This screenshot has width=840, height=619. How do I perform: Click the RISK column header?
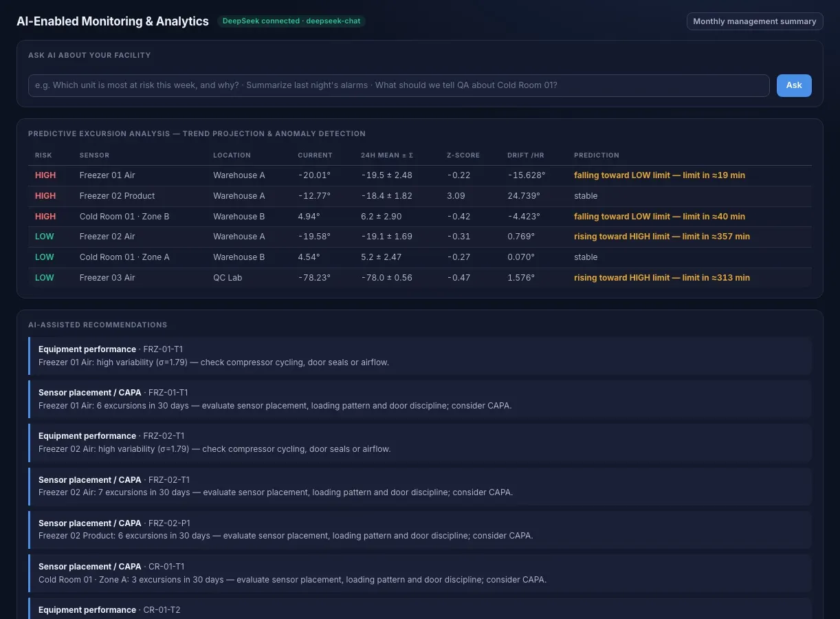coord(43,155)
